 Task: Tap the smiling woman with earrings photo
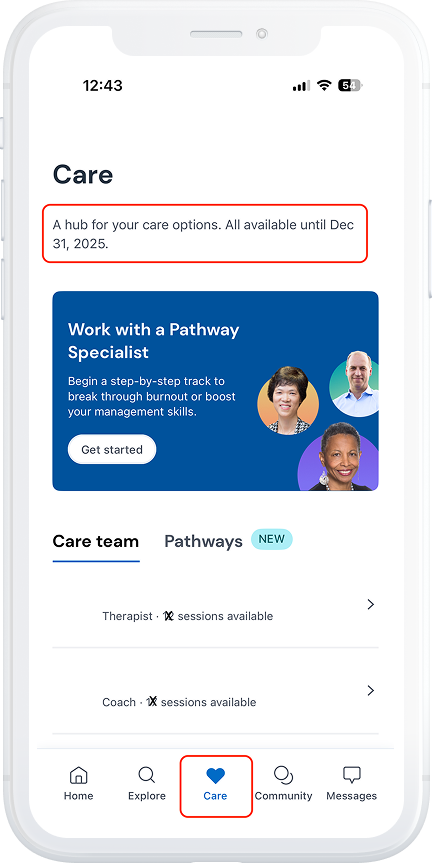click(x=338, y=457)
